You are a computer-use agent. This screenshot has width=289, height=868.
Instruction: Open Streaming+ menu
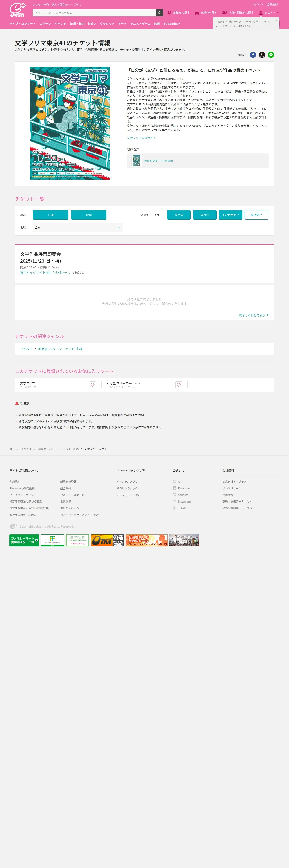click(x=172, y=24)
